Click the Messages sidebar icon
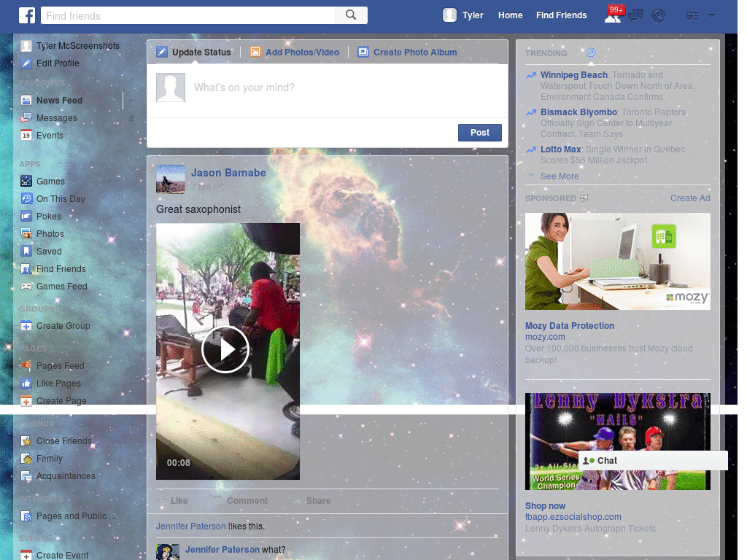 [x=26, y=118]
